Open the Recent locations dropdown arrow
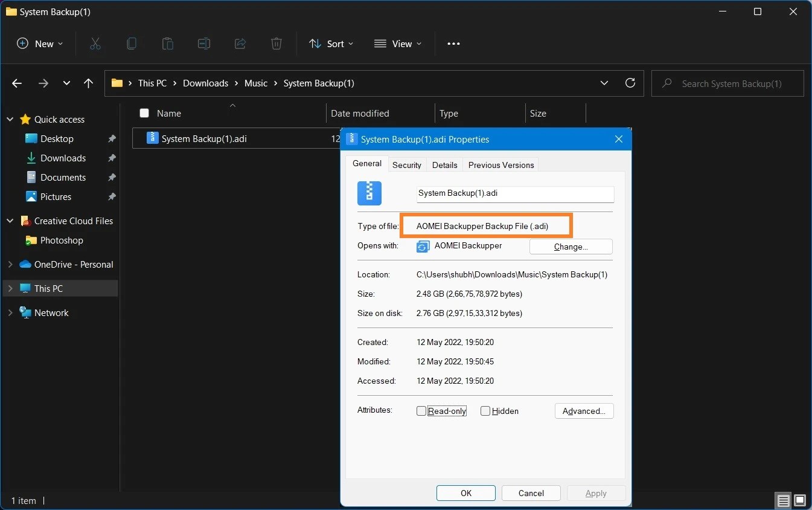Viewport: 812px width, 510px height. 66,83
